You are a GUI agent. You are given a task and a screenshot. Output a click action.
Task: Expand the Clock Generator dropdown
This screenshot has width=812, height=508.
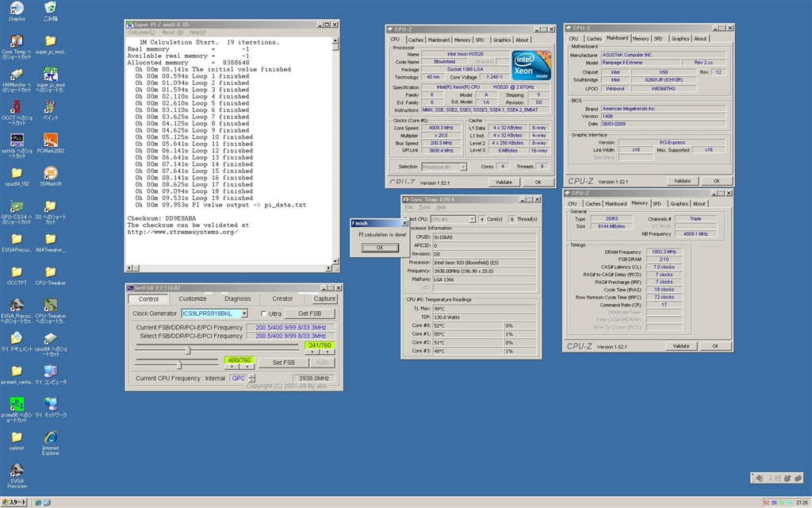click(x=243, y=314)
